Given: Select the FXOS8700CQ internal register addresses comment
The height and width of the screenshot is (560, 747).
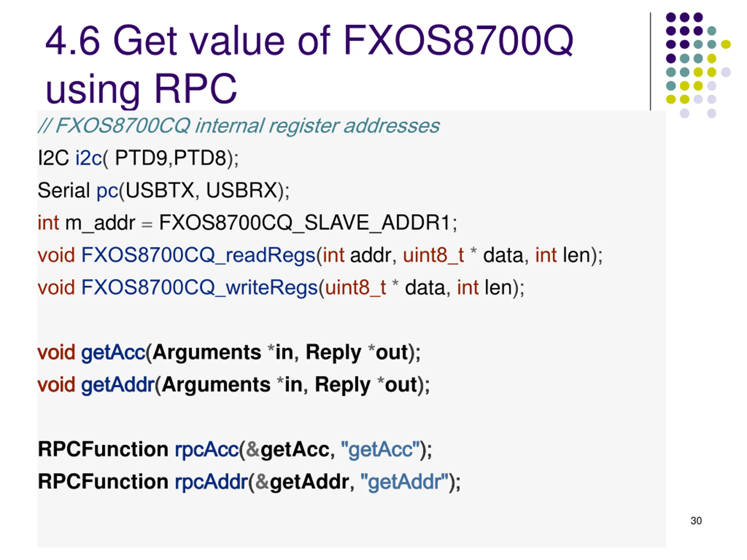Looking at the screenshot, I should pos(238,126).
